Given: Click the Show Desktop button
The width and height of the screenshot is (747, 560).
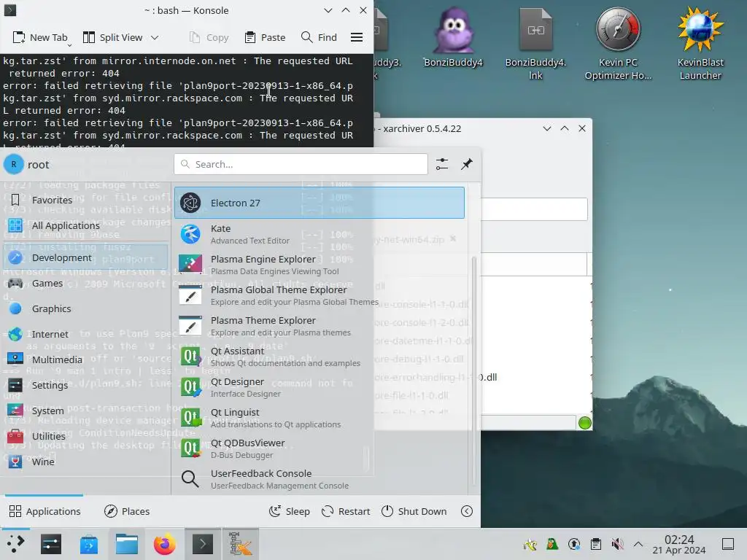Looking at the screenshot, I should coord(728,544).
